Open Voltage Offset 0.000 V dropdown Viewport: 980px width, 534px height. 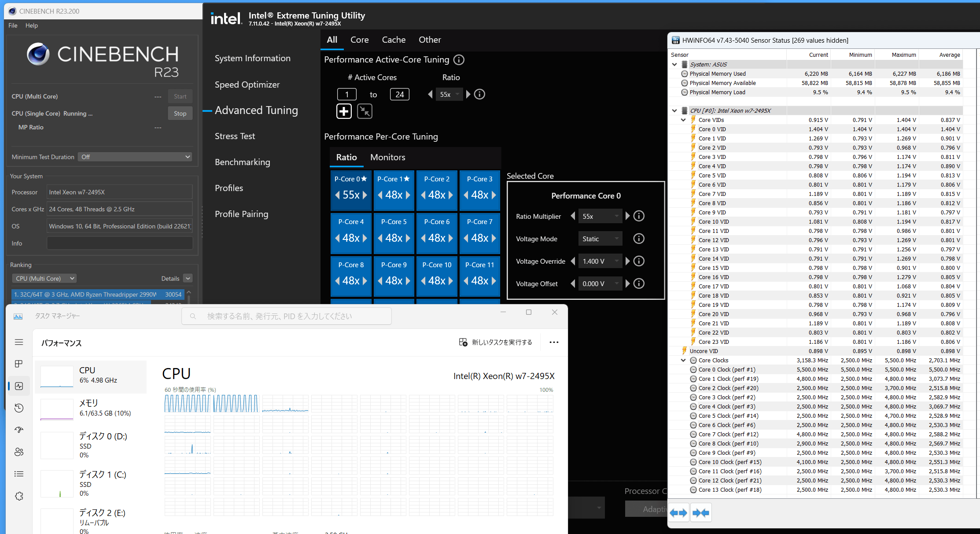600,284
